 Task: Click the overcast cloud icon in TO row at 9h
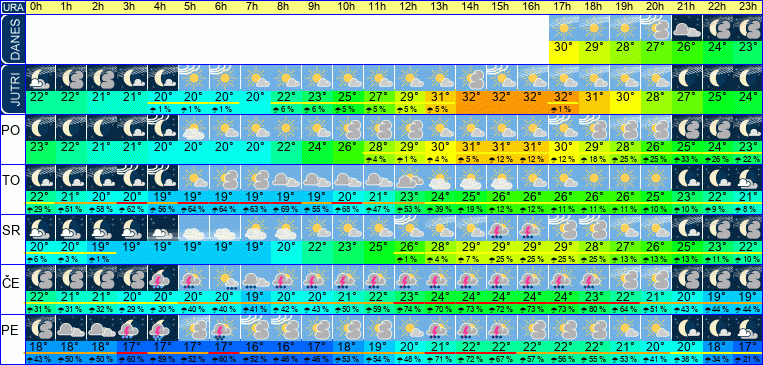pyautogui.click(x=317, y=178)
